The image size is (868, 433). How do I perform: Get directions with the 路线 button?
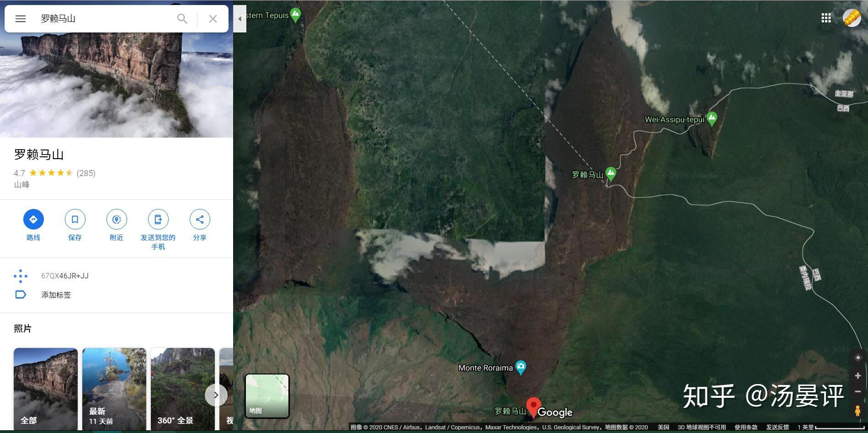(33, 219)
